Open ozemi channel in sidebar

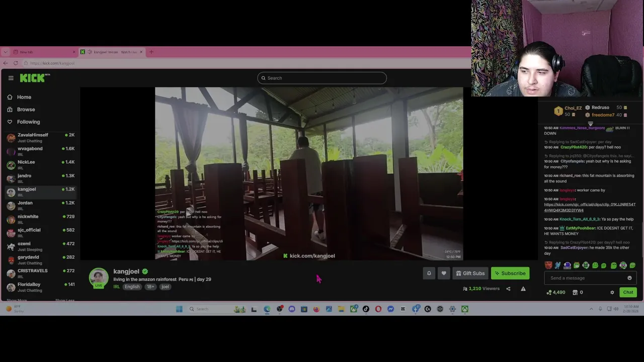tap(40, 246)
